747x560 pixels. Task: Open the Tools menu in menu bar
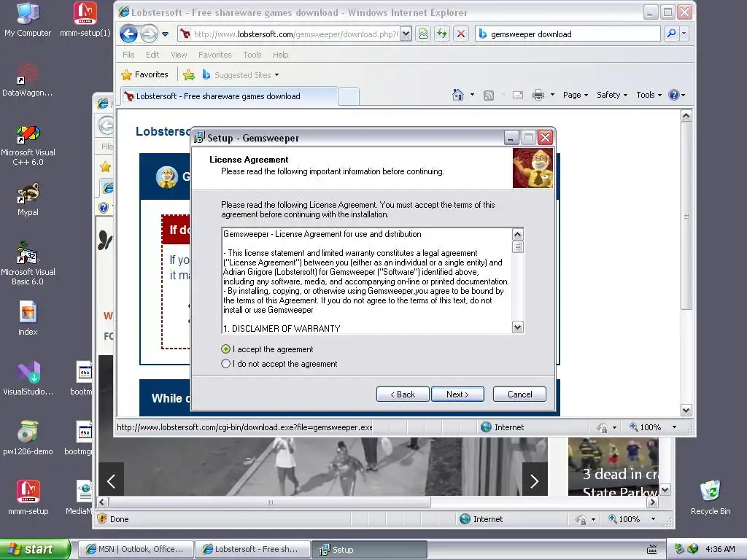(x=252, y=55)
